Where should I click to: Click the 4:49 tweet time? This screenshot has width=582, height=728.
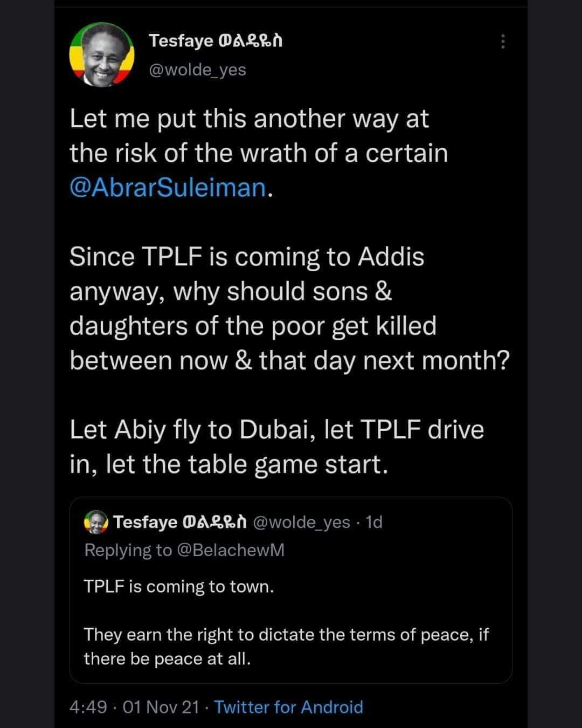88,707
